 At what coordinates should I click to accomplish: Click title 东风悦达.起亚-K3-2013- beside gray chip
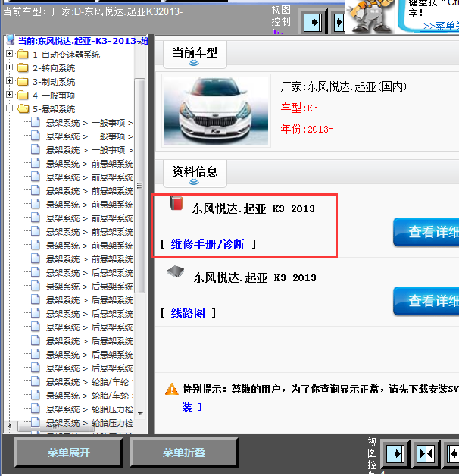click(x=258, y=277)
